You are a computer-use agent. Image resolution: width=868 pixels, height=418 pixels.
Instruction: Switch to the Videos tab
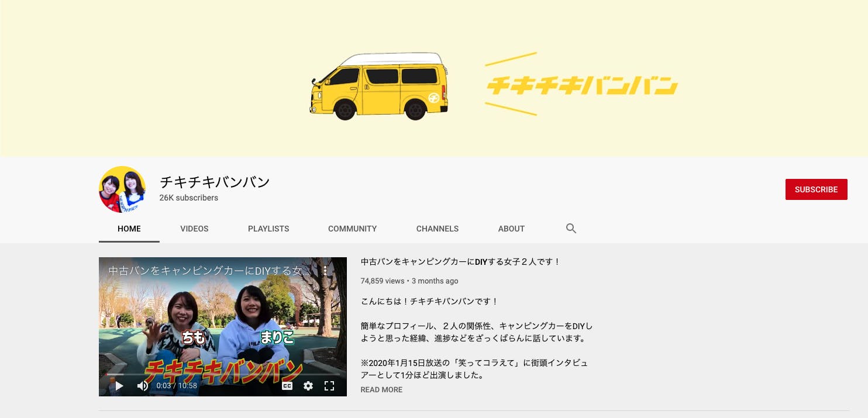coord(194,229)
